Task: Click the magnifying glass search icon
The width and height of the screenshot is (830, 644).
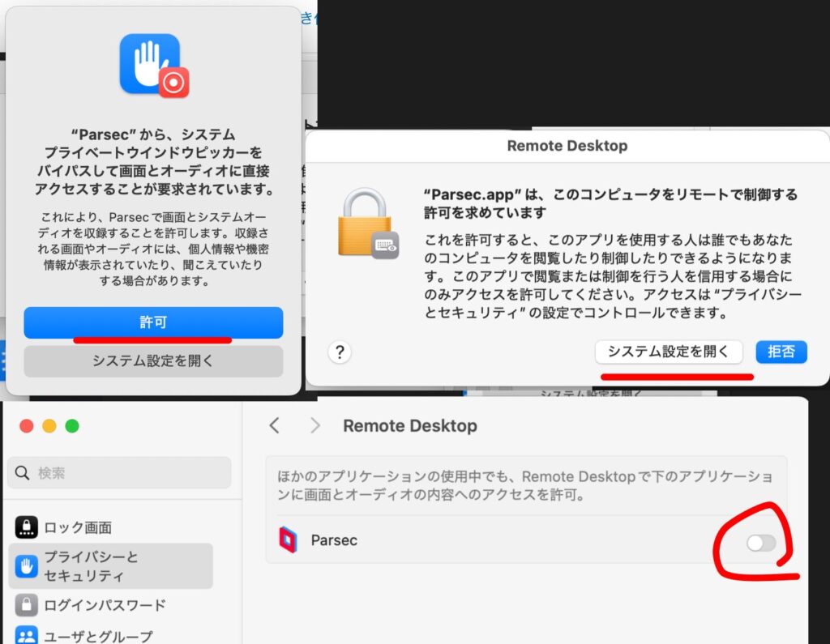Action: pyautogui.click(x=22, y=473)
